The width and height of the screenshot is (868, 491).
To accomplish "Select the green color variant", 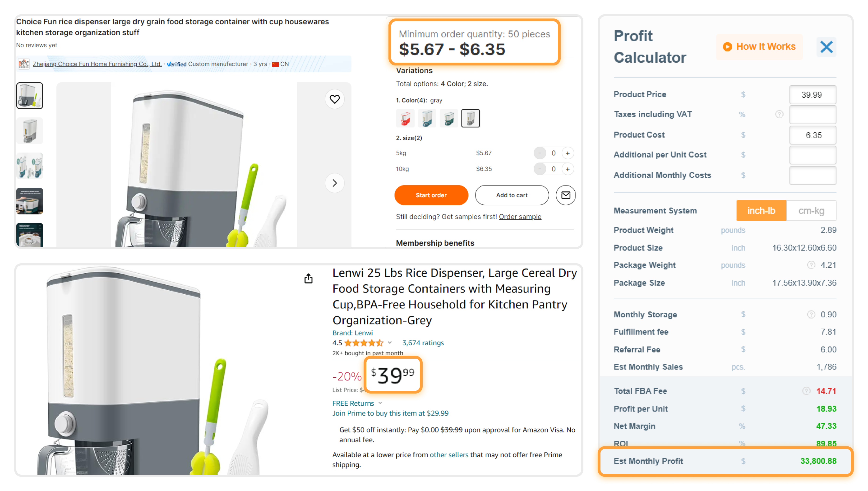I will point(449,118).
